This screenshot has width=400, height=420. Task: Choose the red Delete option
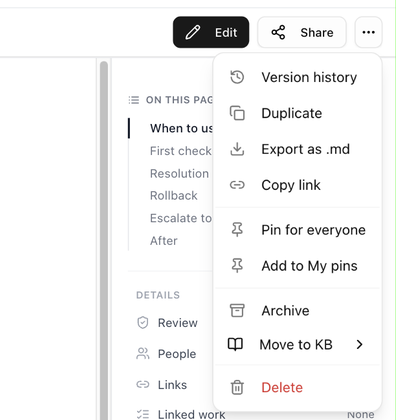(x=297, y=387)
